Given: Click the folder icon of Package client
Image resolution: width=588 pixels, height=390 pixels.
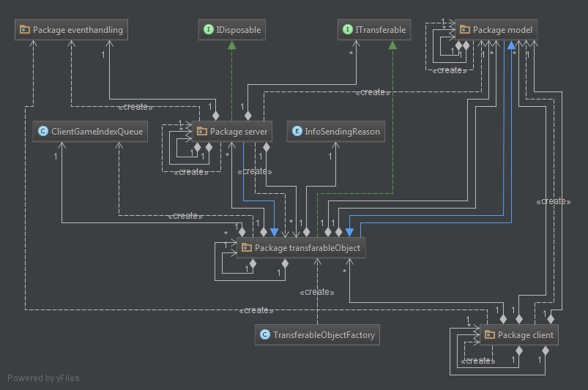Looking at the screenshot, I should tap(489, 334).
